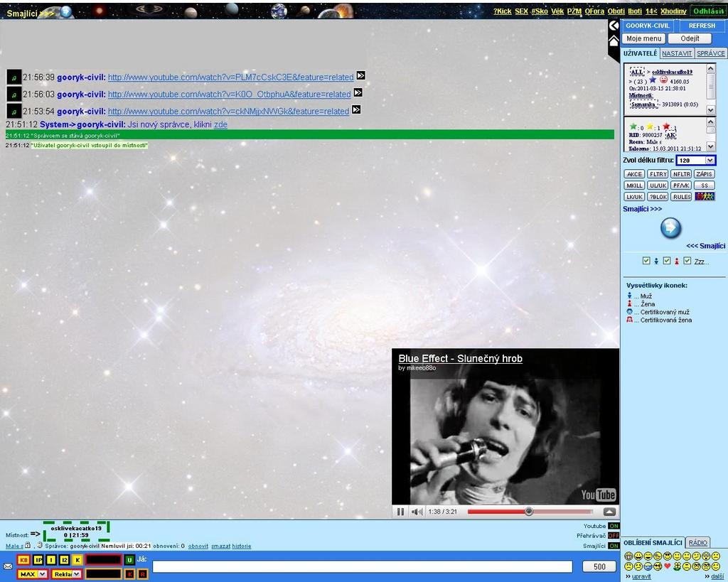The width and height of the screenshot is (728, 582).
Task: Play link from 21:56:03 message arrow icon
Action: click(358, 93)
